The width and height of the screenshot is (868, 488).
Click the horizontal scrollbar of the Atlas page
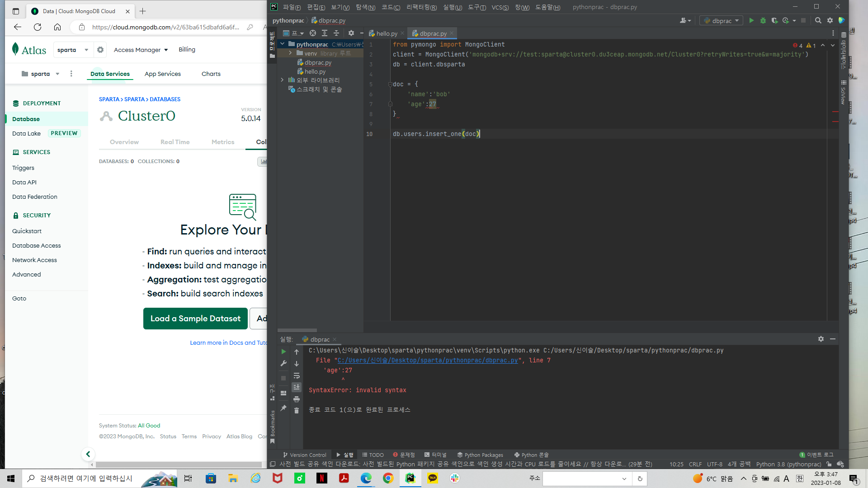[179, 465]
